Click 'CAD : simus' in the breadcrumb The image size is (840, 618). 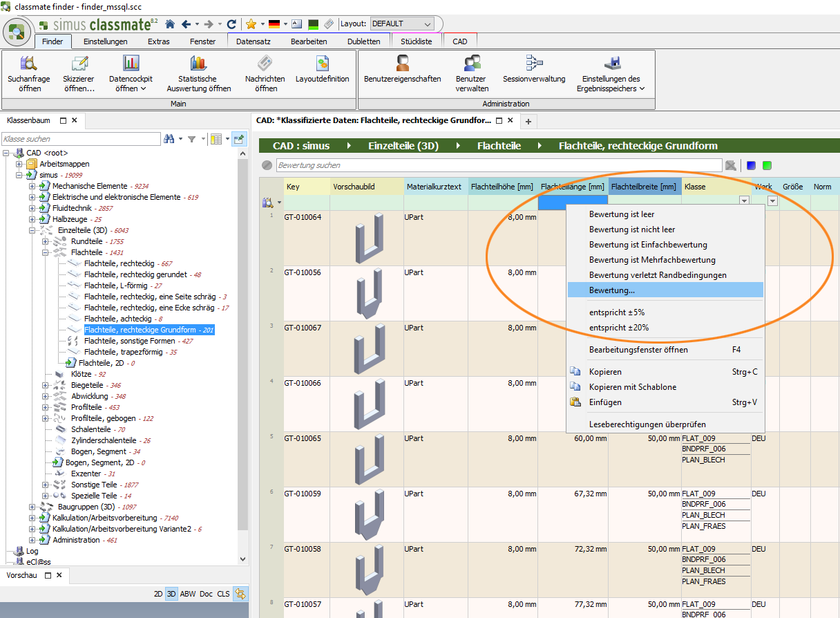(x=301, y=146)
